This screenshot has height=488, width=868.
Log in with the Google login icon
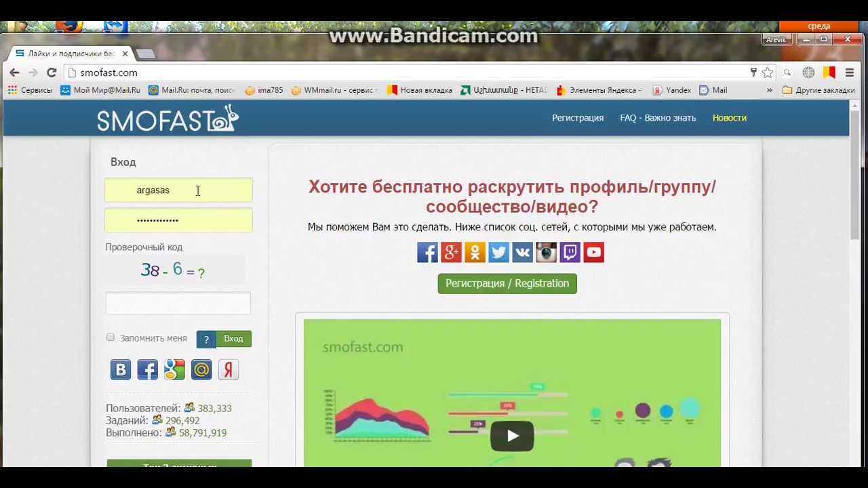[174, 369]
